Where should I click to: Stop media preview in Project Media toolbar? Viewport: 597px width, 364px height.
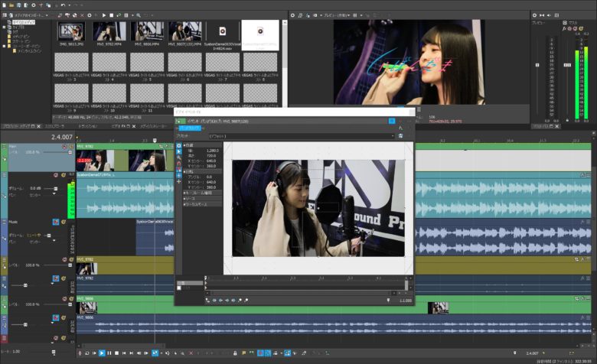point(111,15)
